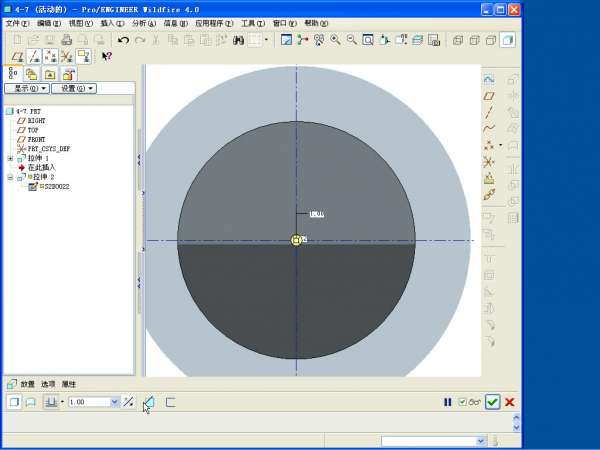Expand the 拉伸 1 tree node
This screenshot has height=450, width=600.
click(x=10, y=158)
